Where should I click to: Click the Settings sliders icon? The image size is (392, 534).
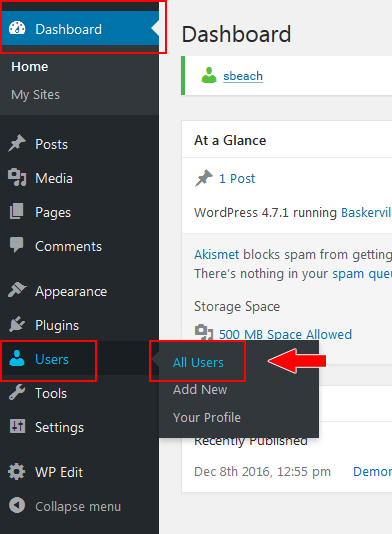click(17, 426)
